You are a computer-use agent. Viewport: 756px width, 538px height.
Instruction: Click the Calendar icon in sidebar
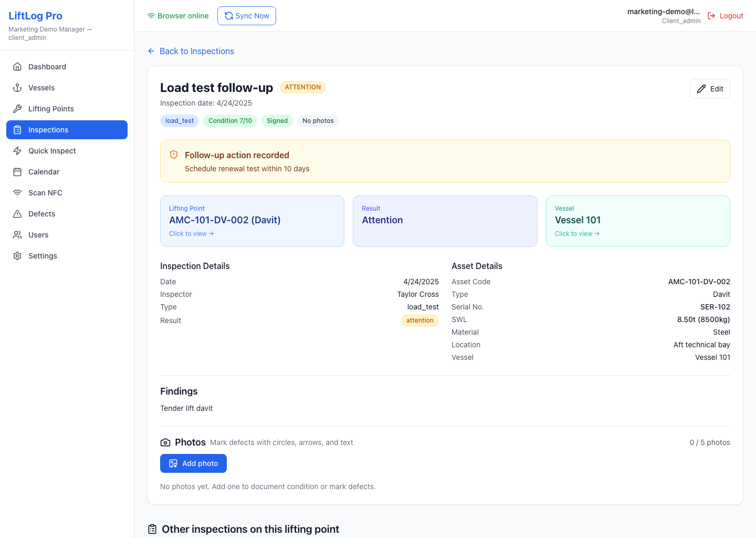[17, 172]
